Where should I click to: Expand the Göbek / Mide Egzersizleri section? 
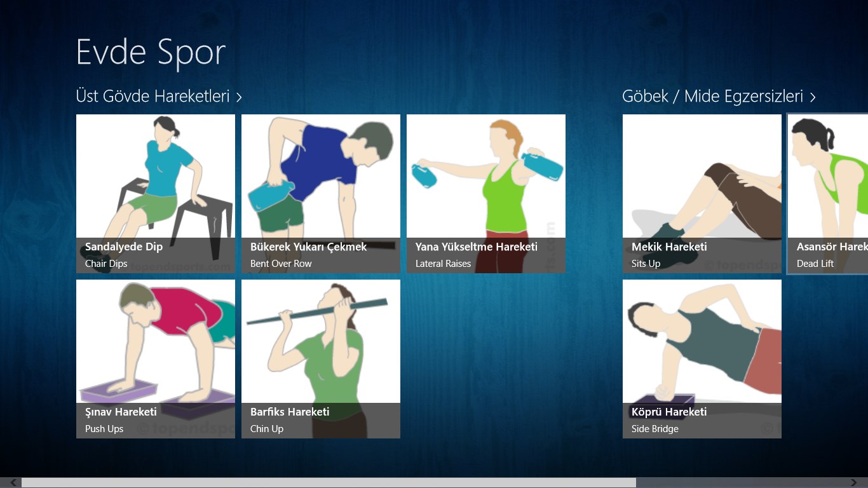tap(719, 97)
